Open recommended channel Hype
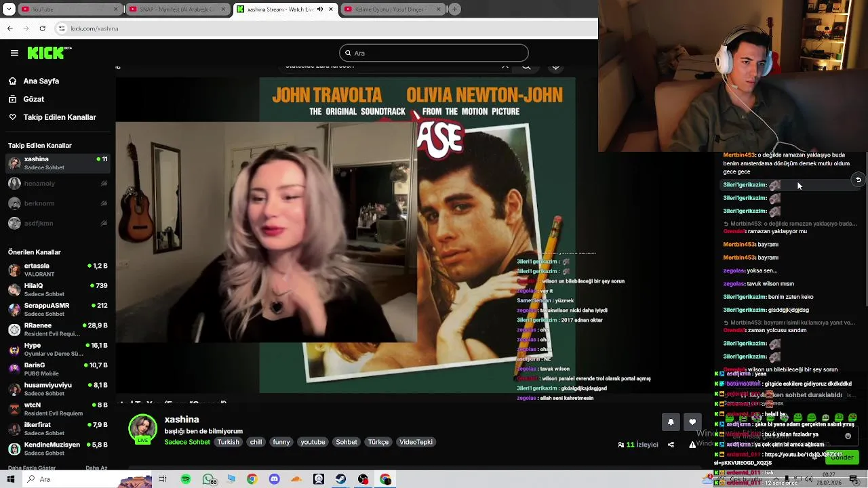The image size is (868, 488). coord(58,349)
